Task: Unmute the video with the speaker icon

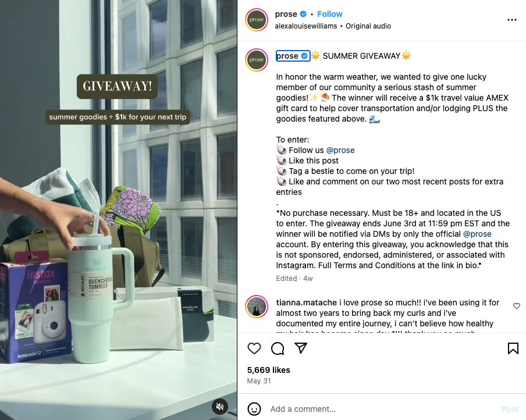Action: (220, 407)
